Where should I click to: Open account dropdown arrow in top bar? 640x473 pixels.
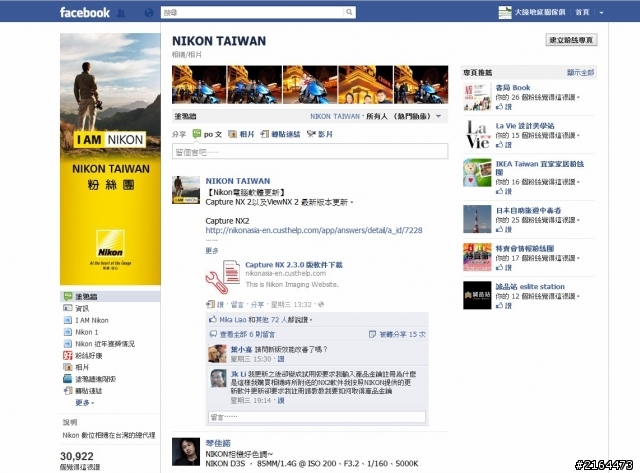pos(601,13)
